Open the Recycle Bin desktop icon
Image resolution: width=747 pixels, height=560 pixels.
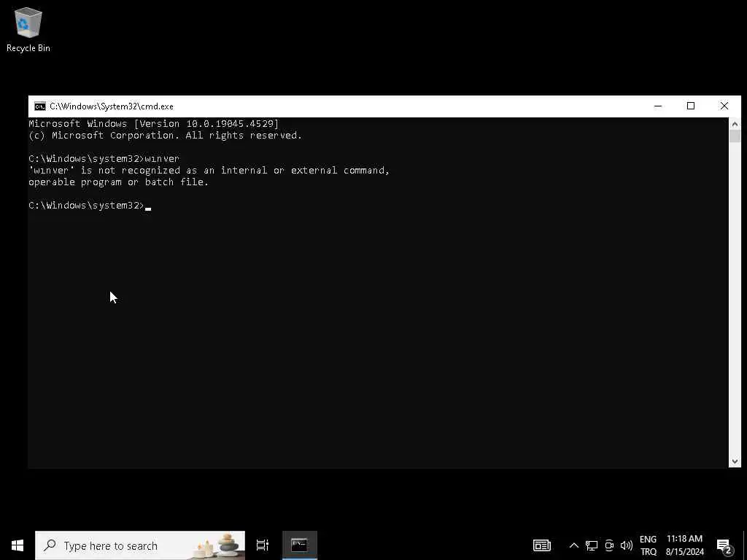point(28,29)
